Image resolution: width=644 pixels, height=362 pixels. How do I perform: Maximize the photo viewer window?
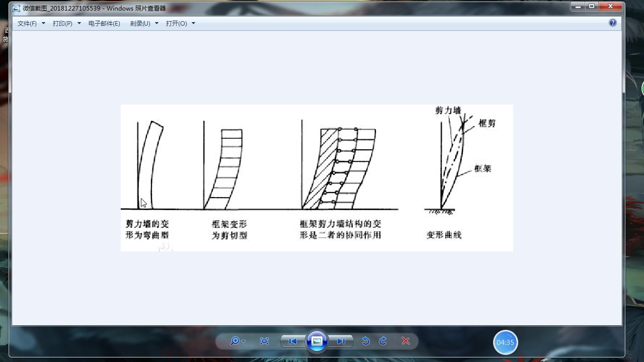click(x=592, y=6)
